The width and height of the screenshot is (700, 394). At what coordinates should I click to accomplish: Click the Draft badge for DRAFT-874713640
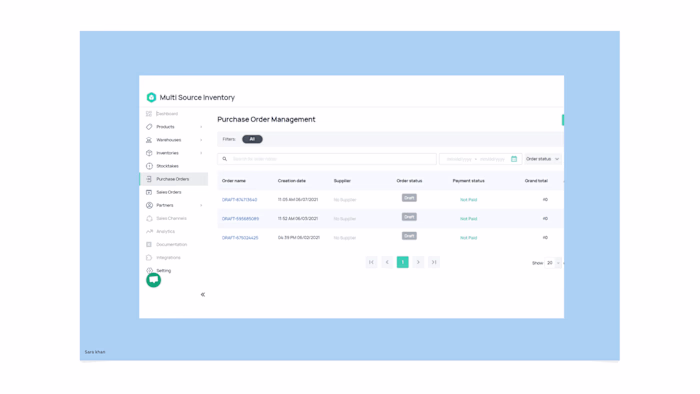tap(409, 198)
